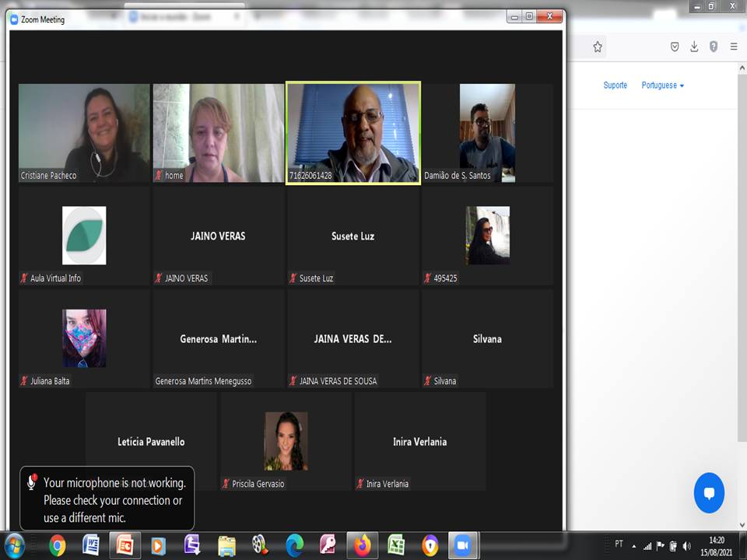Click the Generosa Martin... participant tile
This screenshot has width=747, height=560.
click(219, 338)
